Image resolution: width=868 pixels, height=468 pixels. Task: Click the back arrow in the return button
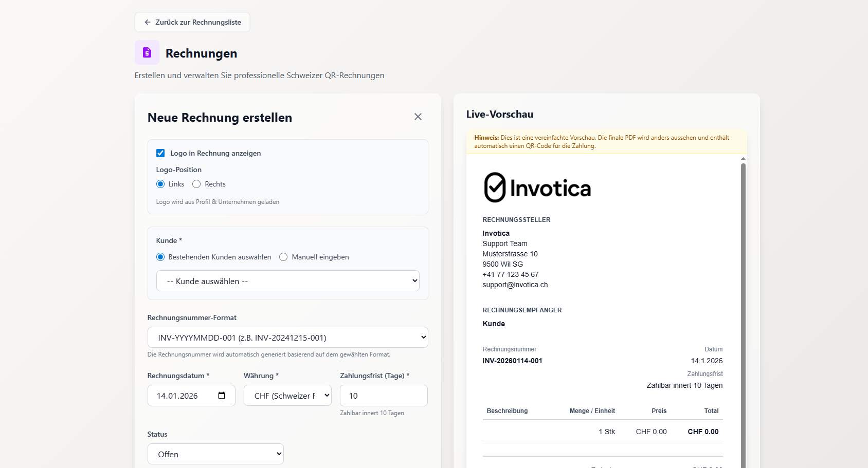coord(148,22)
